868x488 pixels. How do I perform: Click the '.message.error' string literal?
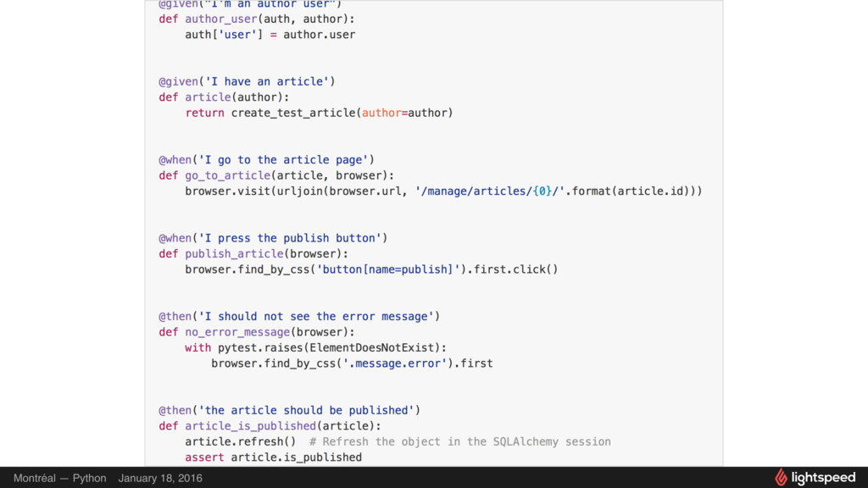pos(395,363)
